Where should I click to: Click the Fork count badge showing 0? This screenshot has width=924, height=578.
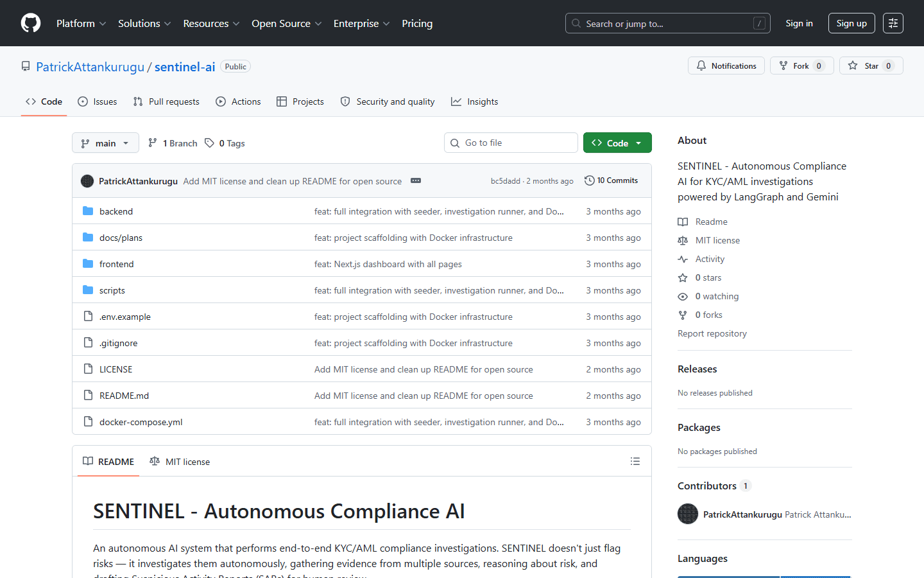pyautogui.click(x=819, y=66)
